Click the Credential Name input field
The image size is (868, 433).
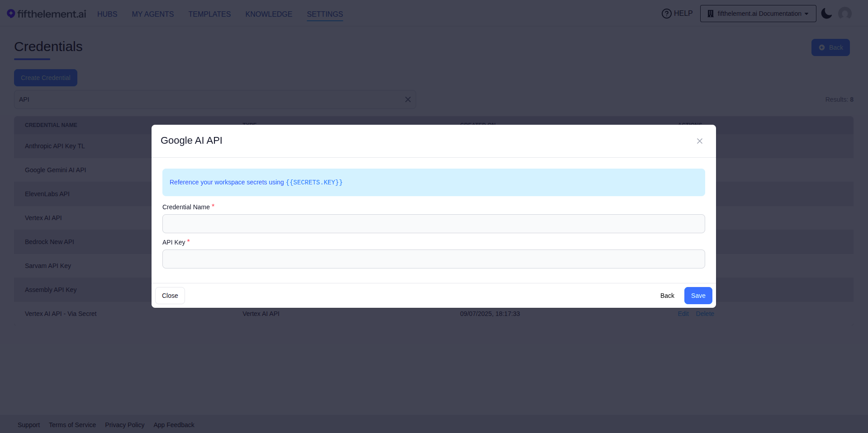(433, 224)
